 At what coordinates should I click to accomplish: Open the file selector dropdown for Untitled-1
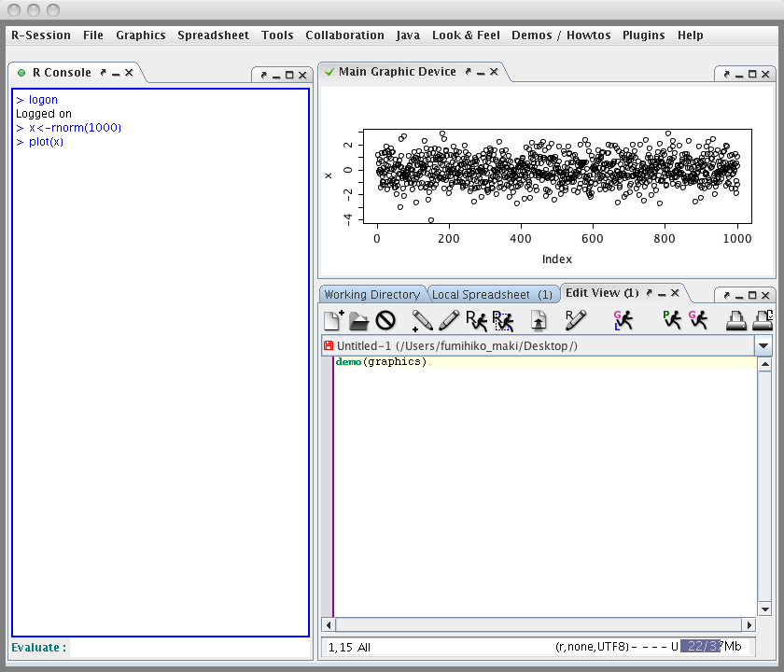(x=764, y=346)
